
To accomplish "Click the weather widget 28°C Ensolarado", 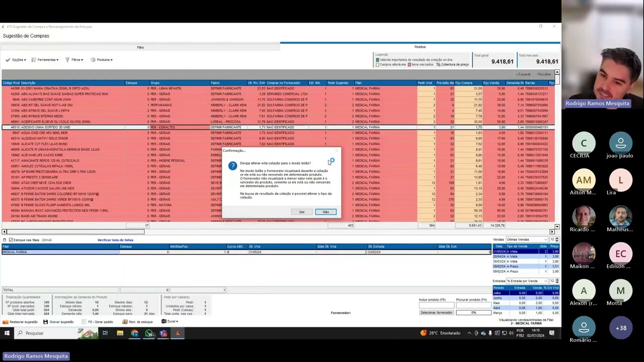I will click(441, 333).
